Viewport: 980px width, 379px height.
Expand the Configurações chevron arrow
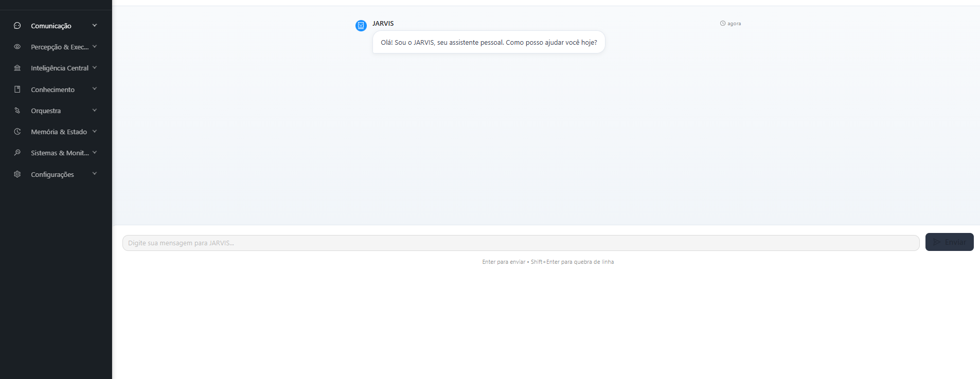click(95, 174)
